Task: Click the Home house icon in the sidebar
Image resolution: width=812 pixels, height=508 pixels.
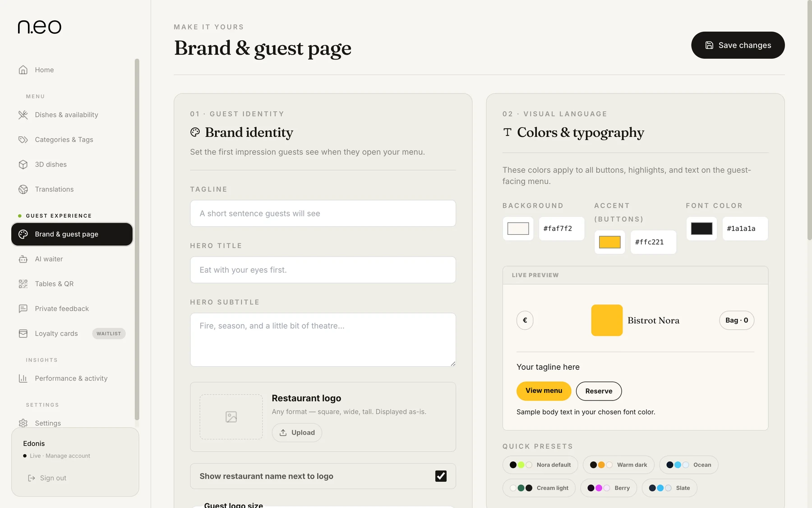Action: click(x=23, y=70)
